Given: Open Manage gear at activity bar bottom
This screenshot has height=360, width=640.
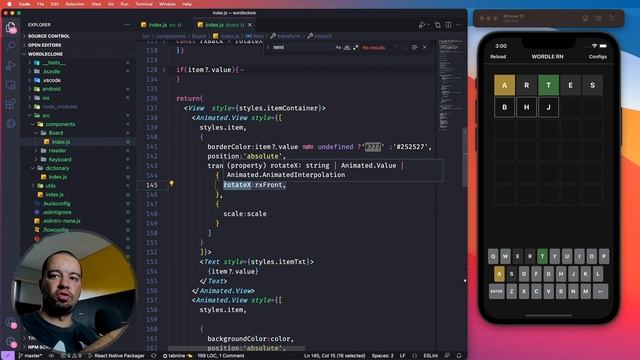Looking at the screenshot, I should 11,342.
